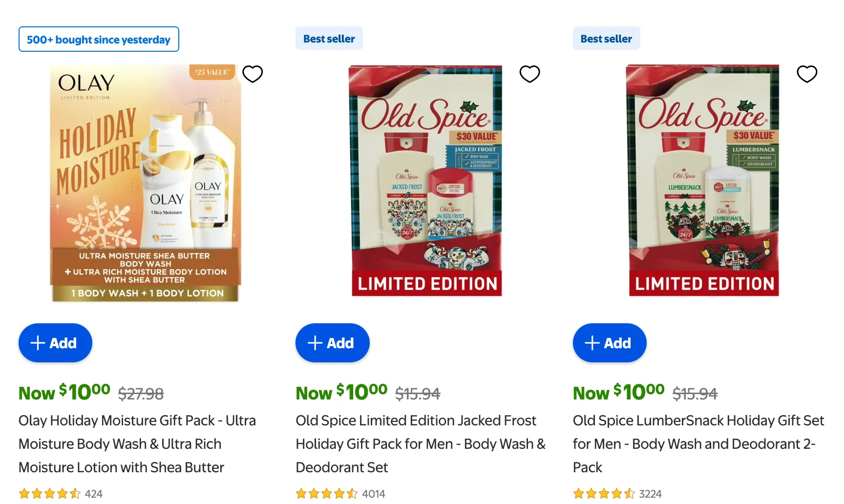Open the Olay Holiday Moisture product image
The image size is (844, 504).
coord(145,183)
